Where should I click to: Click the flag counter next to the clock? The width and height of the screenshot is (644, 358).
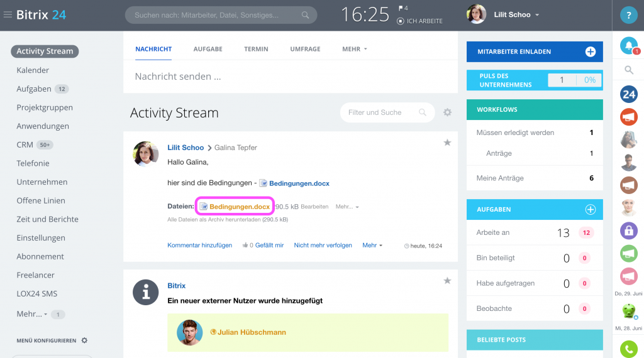[x=403, y=8]
